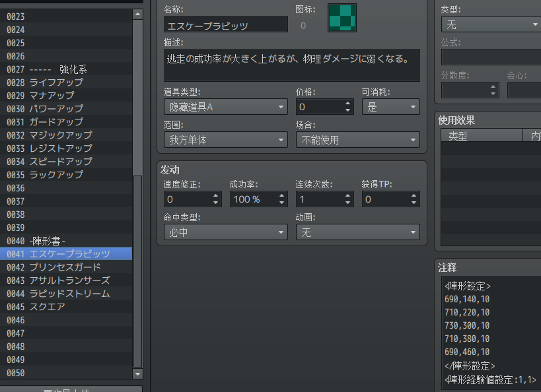This screenshot has width=541, height=392.
Task: Click the list scrollbar up arrow
Action: [x=137, y=14]
